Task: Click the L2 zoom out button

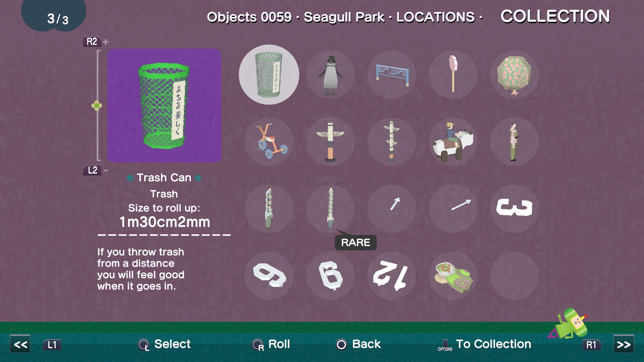Action: click(x=92, y=170)
